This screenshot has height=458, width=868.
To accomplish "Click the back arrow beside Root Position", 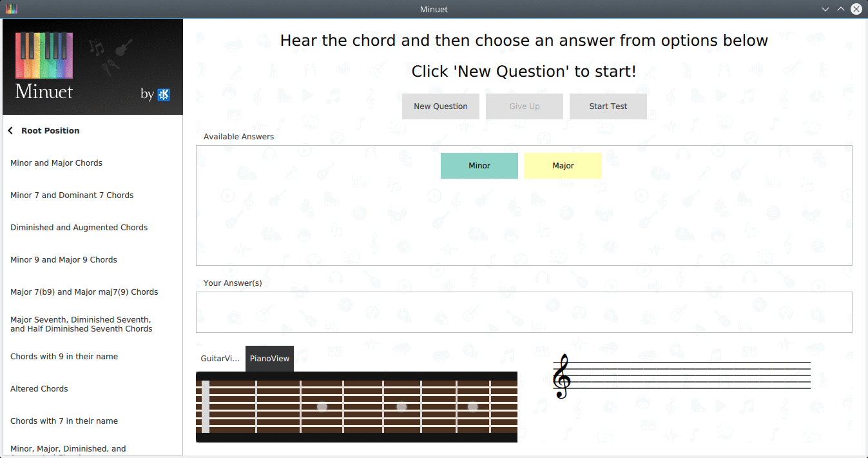I will click(10, 131).
